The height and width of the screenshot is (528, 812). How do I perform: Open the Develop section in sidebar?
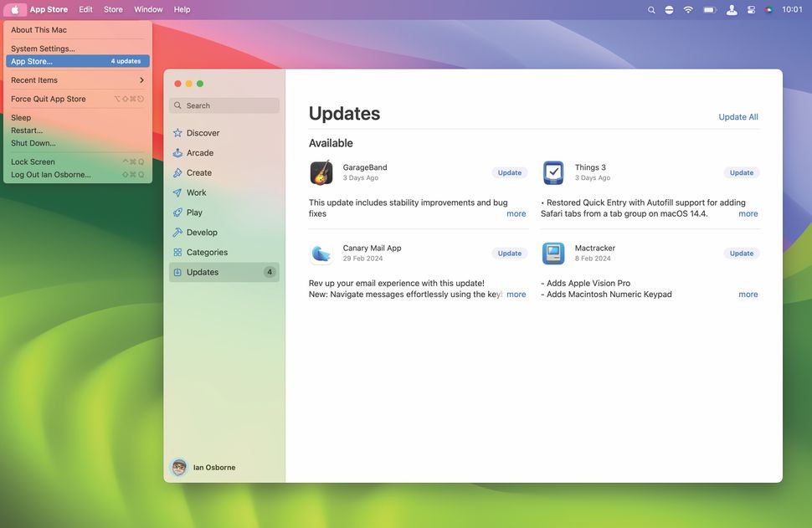coord(224,233)
